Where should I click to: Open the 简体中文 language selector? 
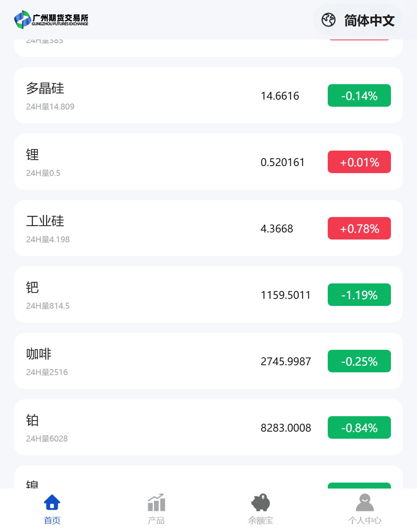(358, 20)
